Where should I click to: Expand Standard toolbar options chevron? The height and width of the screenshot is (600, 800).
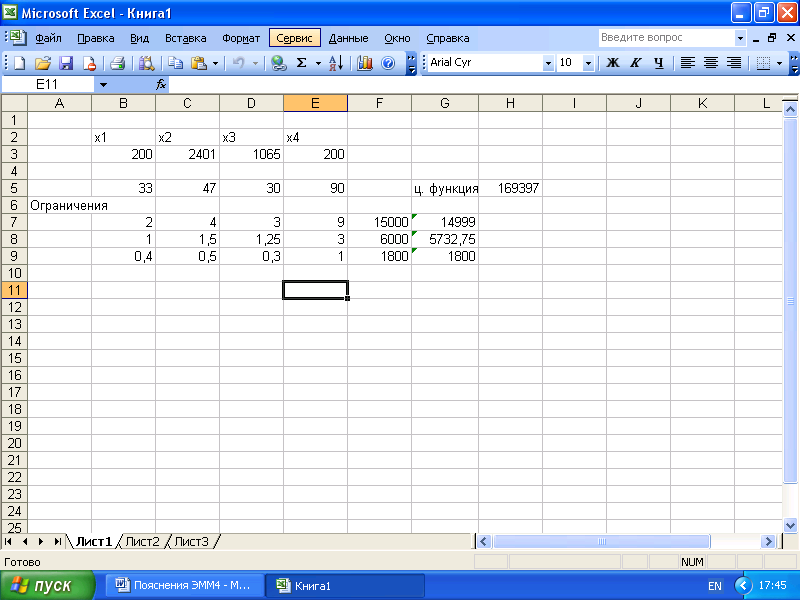pyautogui.click(x=411, y=63)
